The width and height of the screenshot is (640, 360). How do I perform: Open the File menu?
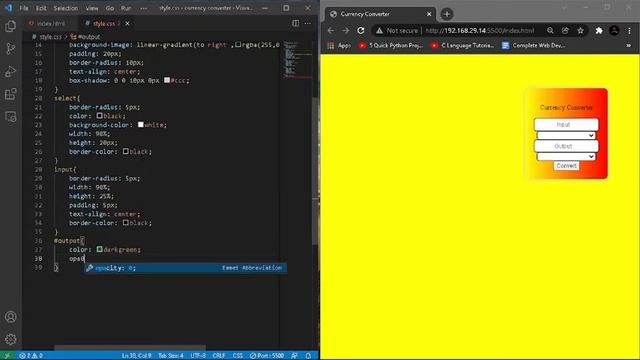pos(24,8)
